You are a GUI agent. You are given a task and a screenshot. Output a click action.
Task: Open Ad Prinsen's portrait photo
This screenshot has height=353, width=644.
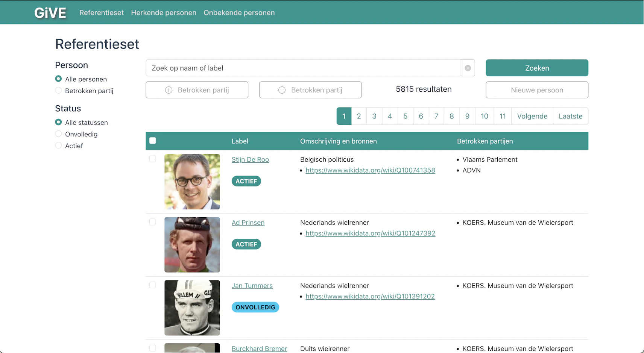(x=192, y=245)
